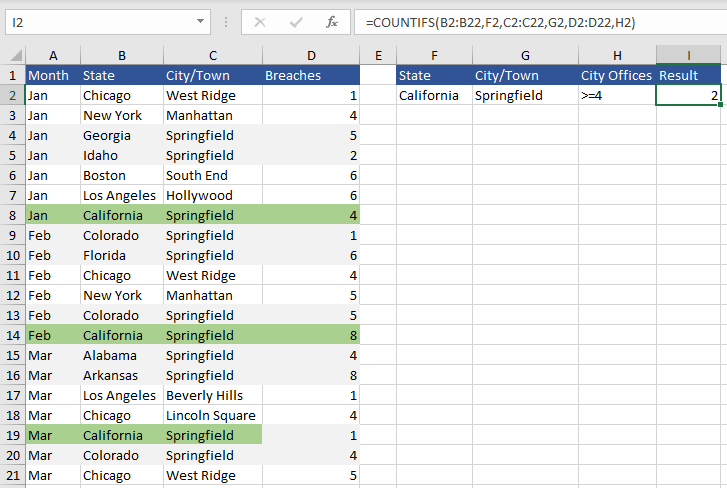This screenshot has height=488, width=727.
Task: Click California in row 14
Action: pyautogui.click(x=121, y=335)
